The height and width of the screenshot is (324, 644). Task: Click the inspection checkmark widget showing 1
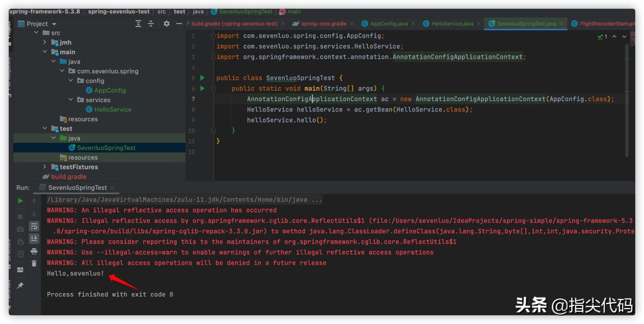pyautogui.click(x=602, y=37)
